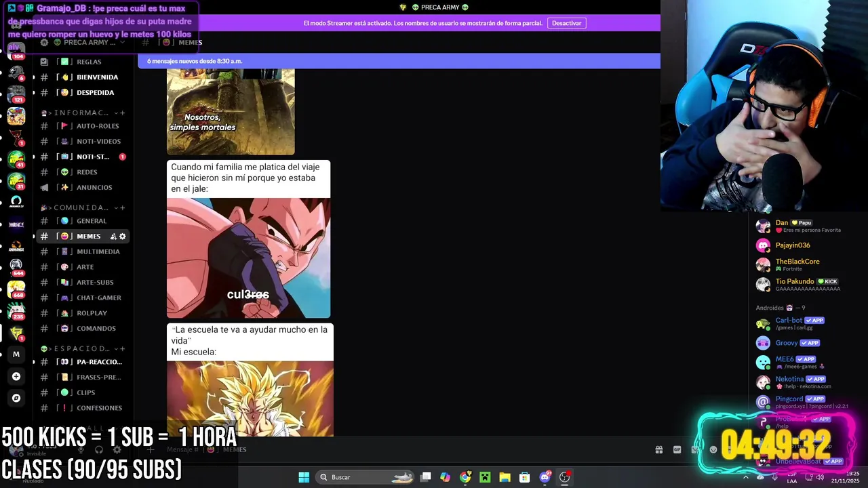Open the BIENVENIDA channel
Image resolution: width=868 pixels, height=488 pixels.
point(83,77)
